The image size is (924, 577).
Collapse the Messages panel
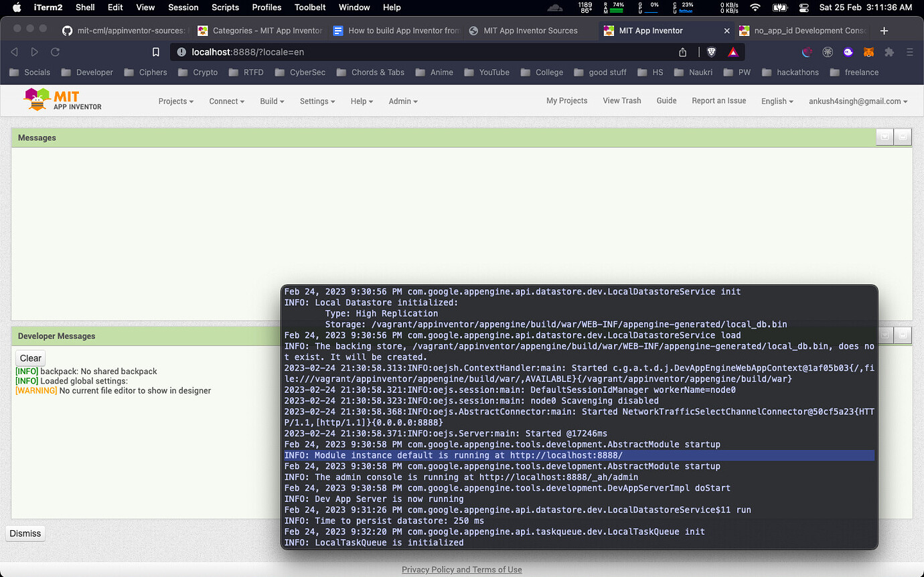(x=884, y=137)
